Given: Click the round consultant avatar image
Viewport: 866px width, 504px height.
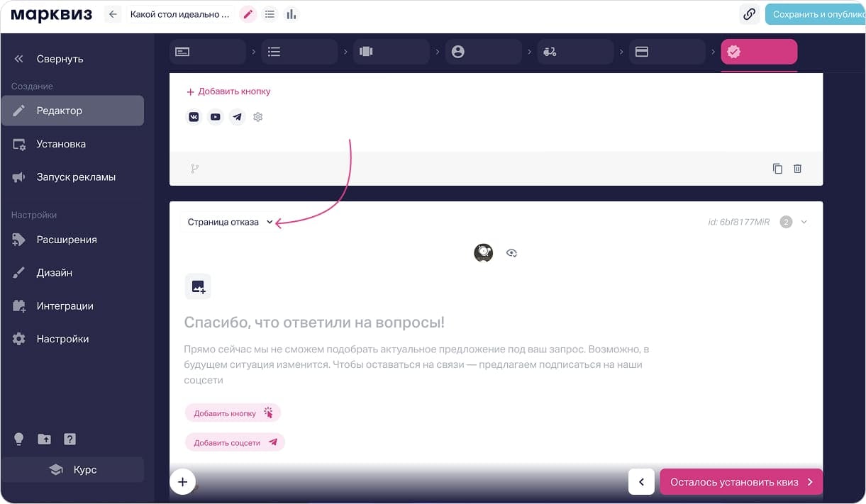Looking at the screenshot, I should pos(484,252).
